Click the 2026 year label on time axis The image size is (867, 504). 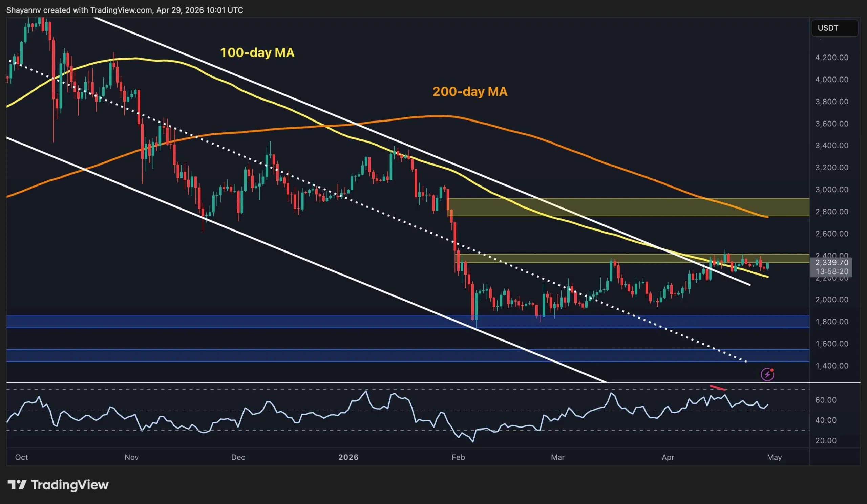coord(348,457)
